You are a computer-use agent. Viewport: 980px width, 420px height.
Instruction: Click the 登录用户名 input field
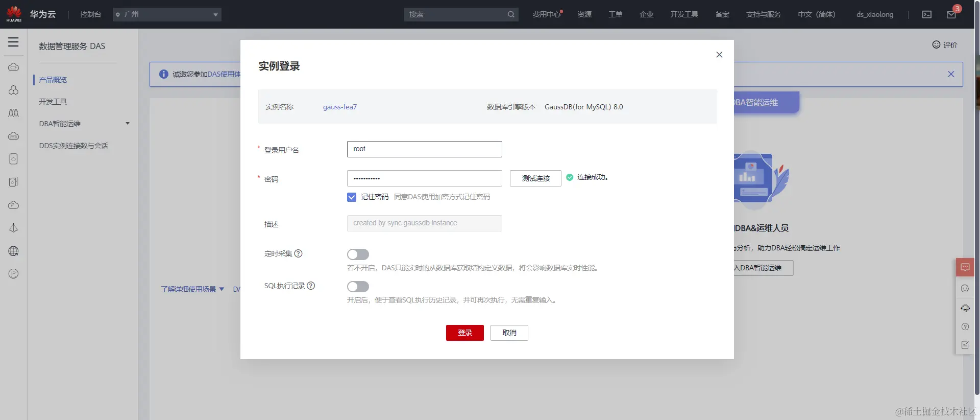tap(425, 149)
